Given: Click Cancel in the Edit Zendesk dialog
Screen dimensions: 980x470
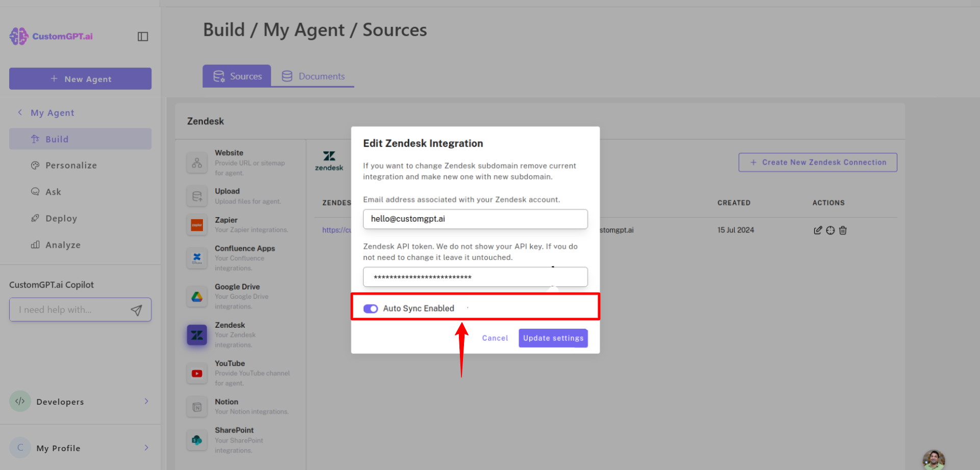Looking at the screenshot, I should point(495,338).
